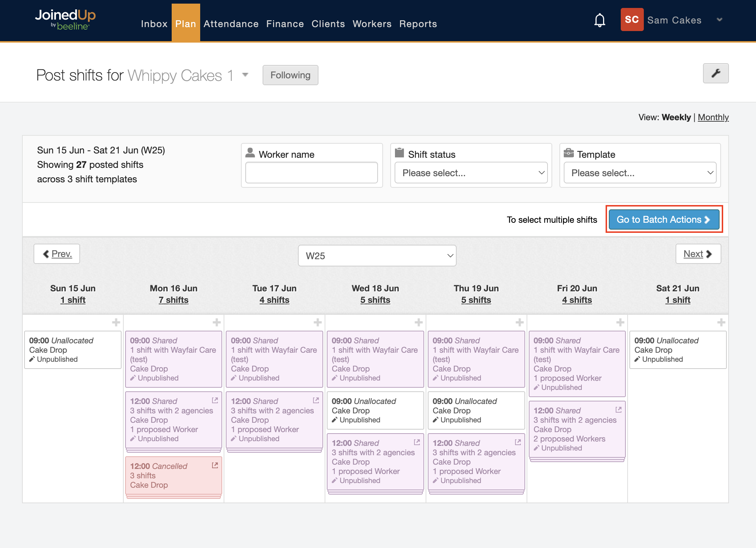Screen dimensions: 756x548
Task: Toggle the Following button
Action: [x=290, y=75]
